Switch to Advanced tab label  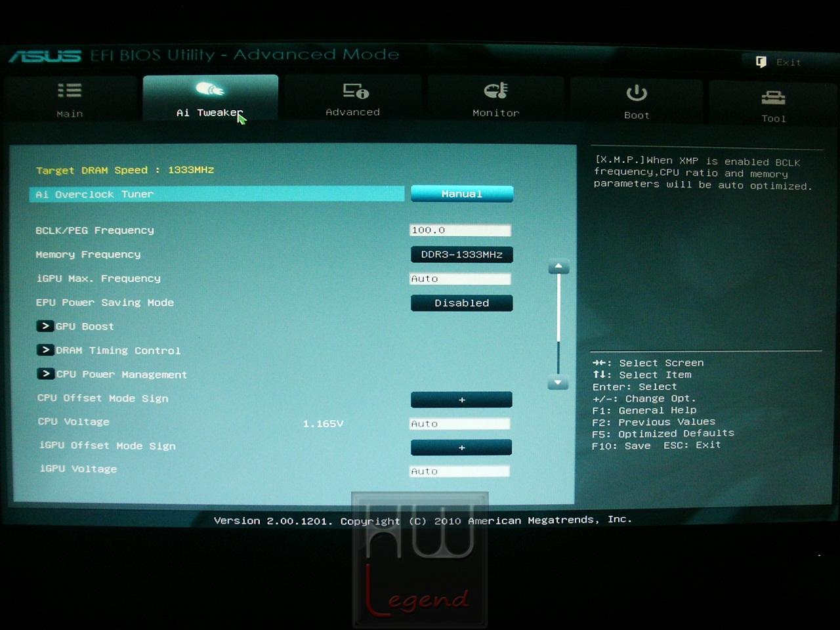point(353,112)
